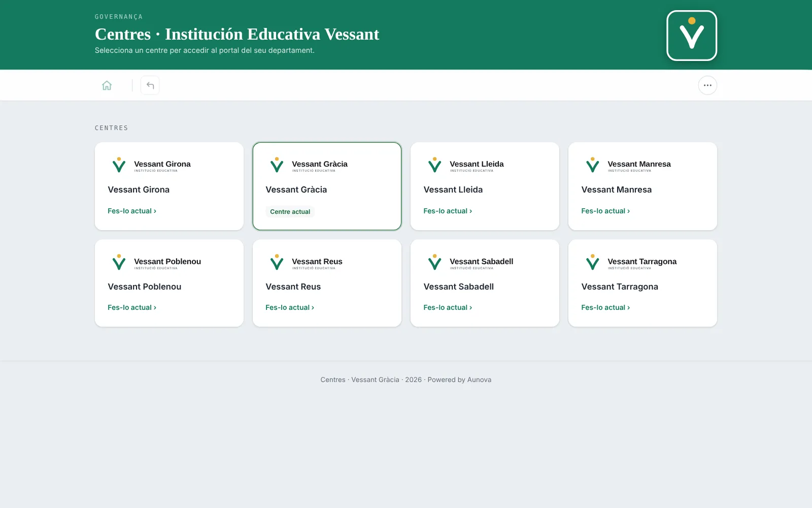The image size is (812, 508).
Task: Open the Vessant Lleida card title
Action: tap(453, 189)
